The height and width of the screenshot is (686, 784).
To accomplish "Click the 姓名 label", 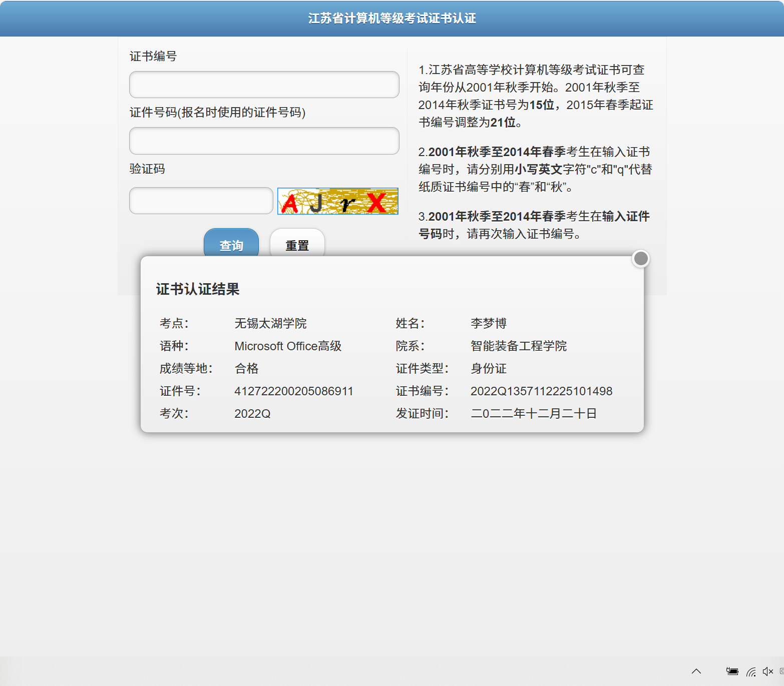I will 410,323.
